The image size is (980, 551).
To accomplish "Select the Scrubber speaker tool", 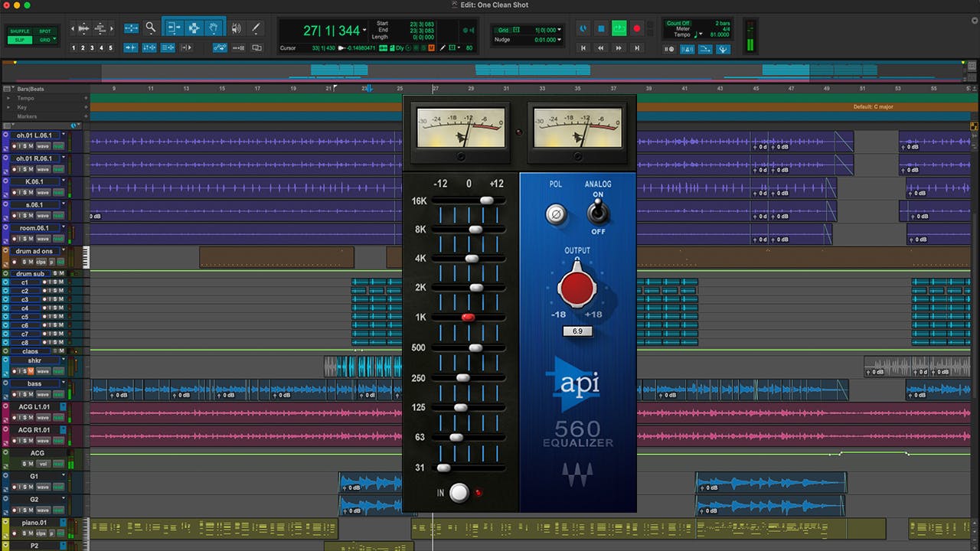I will click(236, 28).
